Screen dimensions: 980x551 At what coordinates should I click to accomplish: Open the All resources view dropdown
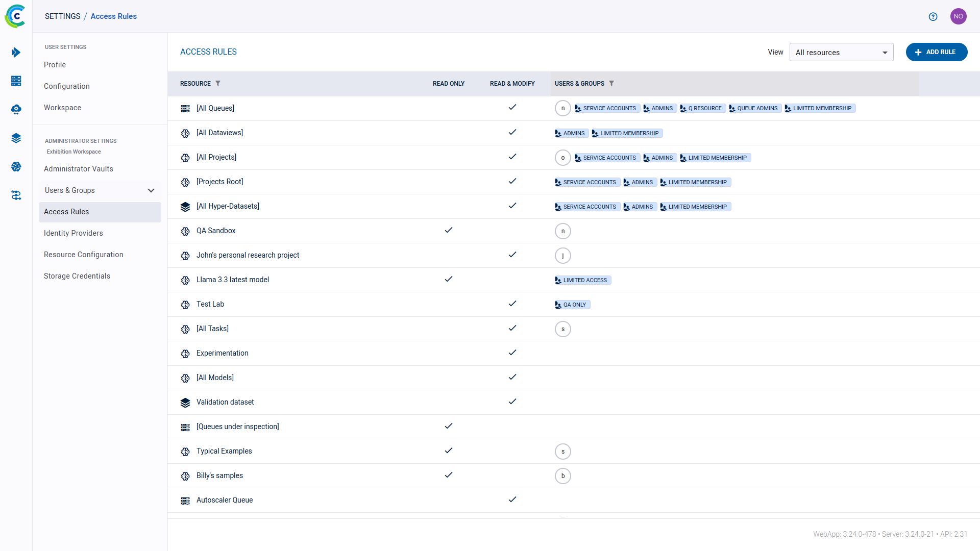tap(841, 53)
